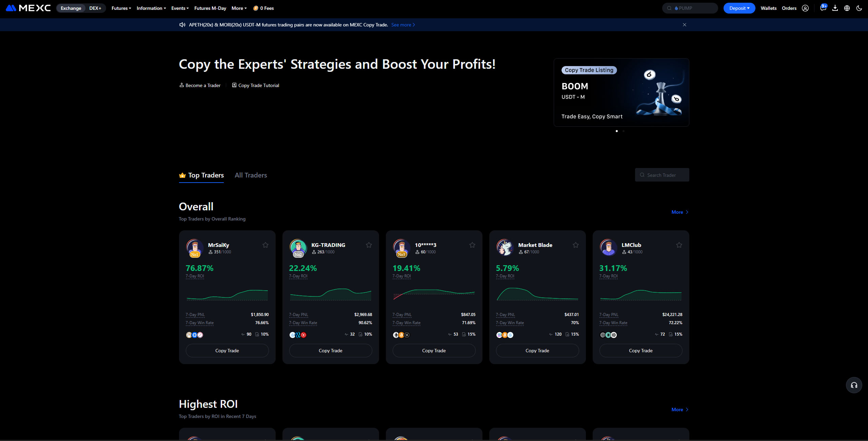Copy Trade MrSaiKy

click(x=227, y=351)
